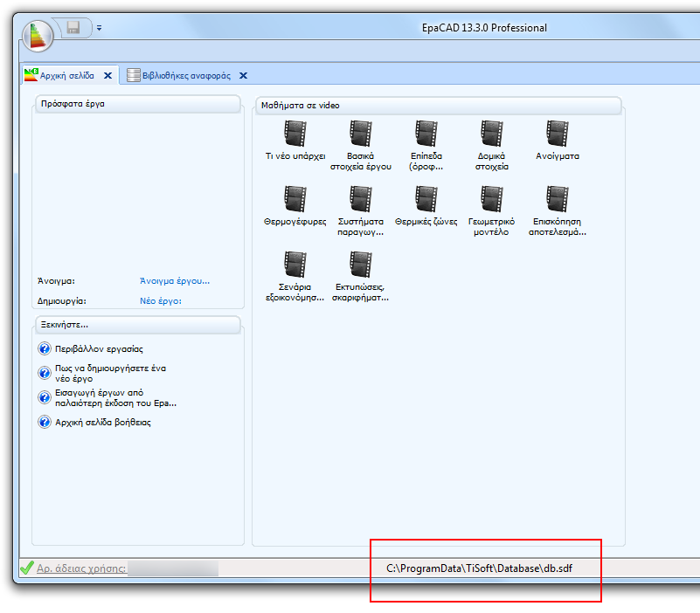Click the Save icon in the quick access toolbar
Viewport: 700px width, 613px height.
pos(73,27)
